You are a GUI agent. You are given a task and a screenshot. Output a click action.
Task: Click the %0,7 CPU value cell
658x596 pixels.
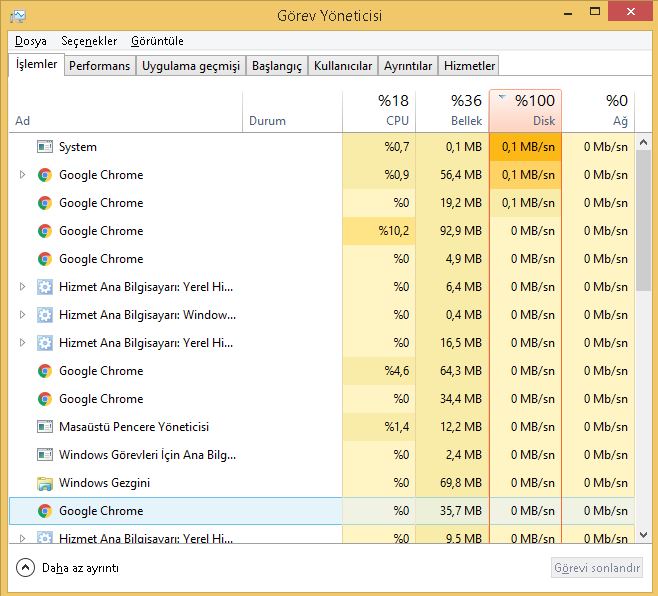(x=379, y=147)
